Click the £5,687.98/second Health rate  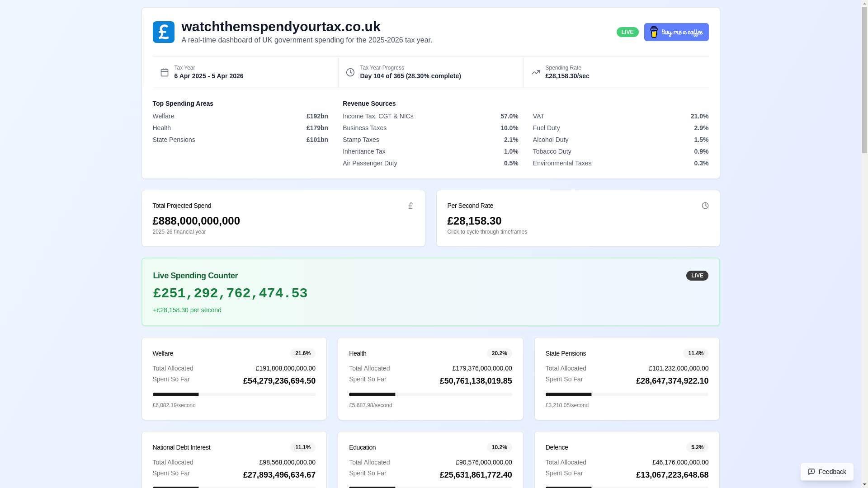370,405
